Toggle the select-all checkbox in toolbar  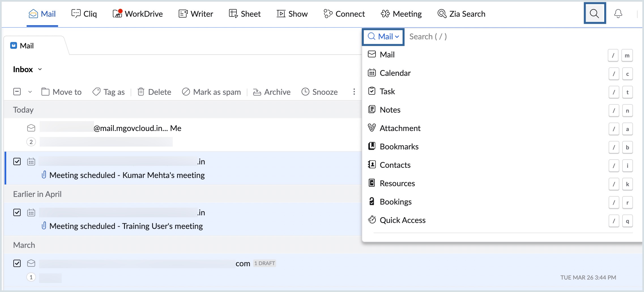(x=17, y=92)
